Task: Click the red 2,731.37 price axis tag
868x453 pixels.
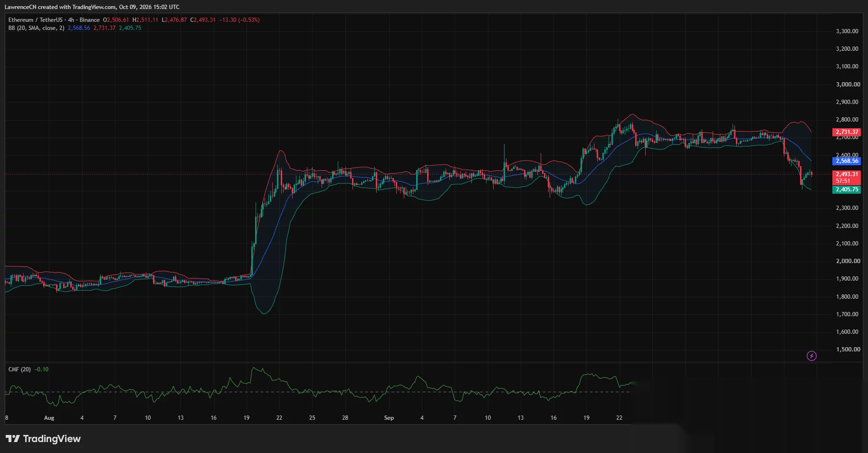Action: click(x=847, y=132)
